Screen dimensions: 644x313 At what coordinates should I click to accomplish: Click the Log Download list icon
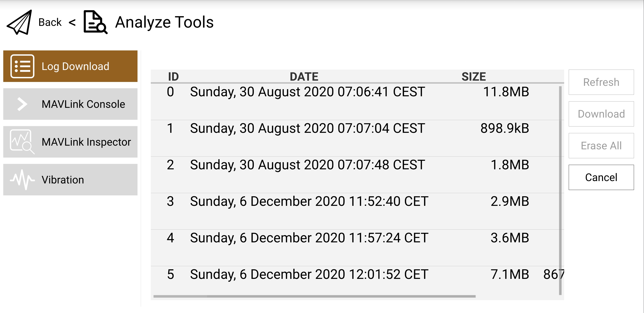[22, 66]
